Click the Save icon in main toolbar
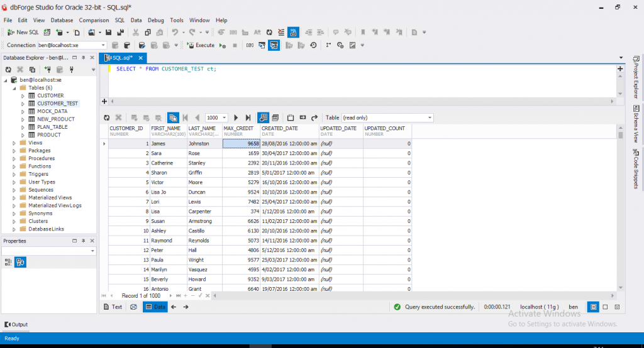Viewport: 644px width, 348px height. click(109, 32)
